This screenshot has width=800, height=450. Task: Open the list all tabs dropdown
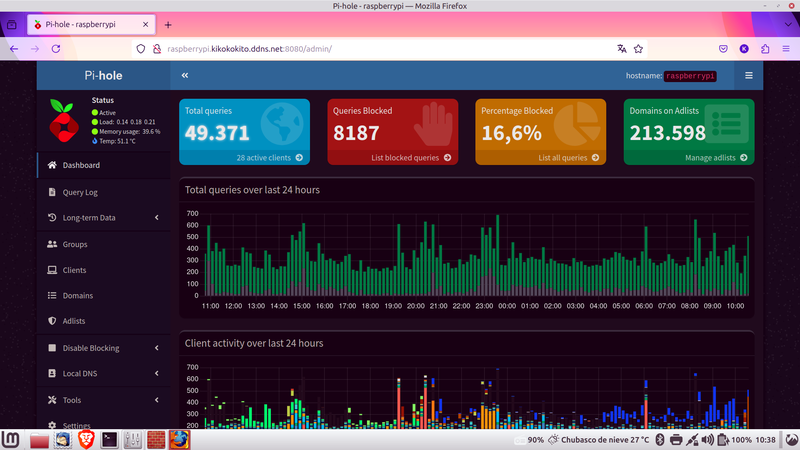[x=788, y=24]
